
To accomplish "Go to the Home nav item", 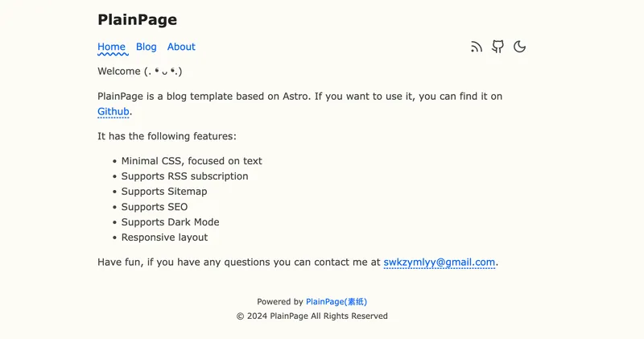I will click(111, 47).
